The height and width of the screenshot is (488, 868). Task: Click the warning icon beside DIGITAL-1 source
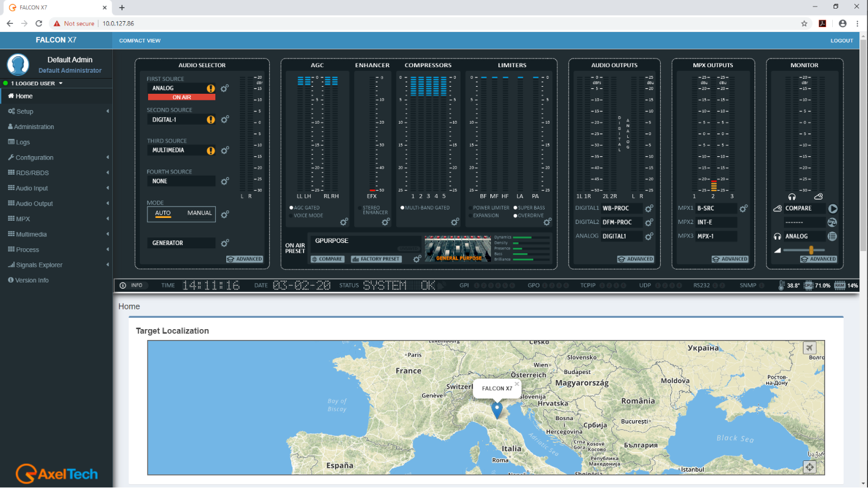tap(210, 120)
